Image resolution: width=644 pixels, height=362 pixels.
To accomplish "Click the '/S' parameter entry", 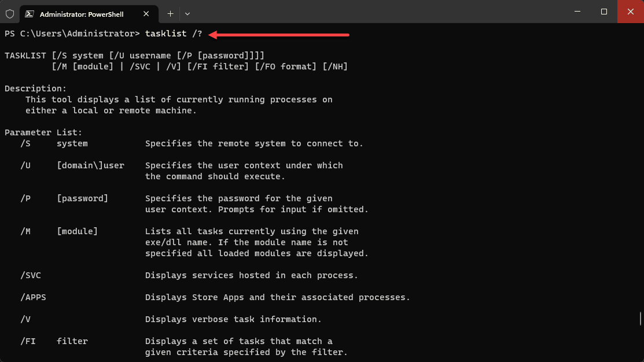I will click(x=25, y=143).
